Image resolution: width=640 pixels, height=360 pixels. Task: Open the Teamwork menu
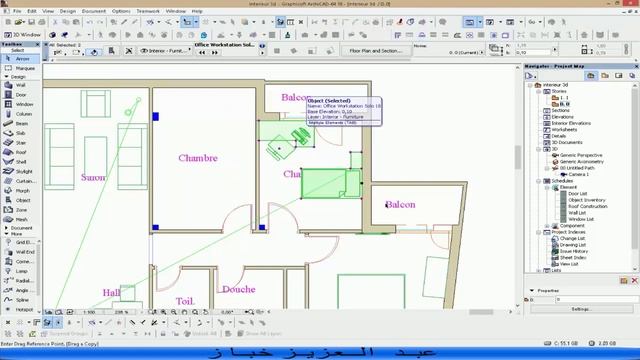148,11
